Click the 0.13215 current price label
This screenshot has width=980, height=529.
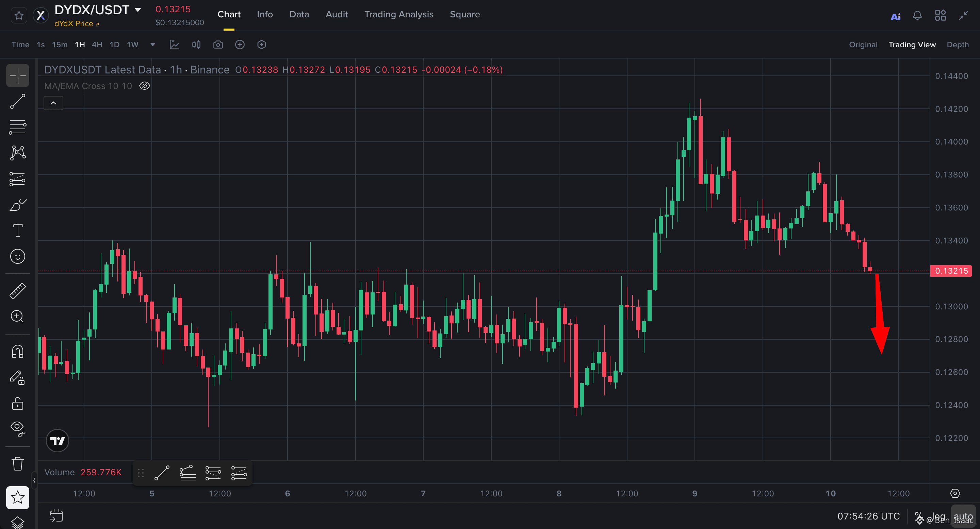click(x=951, y=271)
